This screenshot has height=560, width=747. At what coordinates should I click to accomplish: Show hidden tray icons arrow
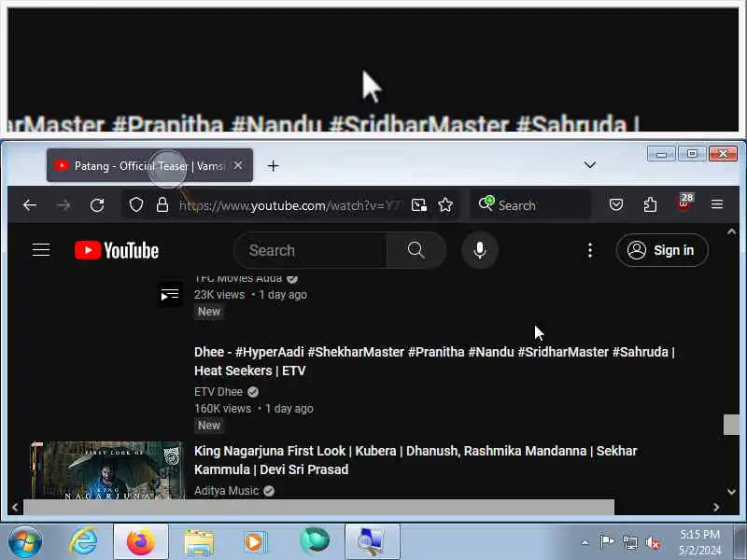585,542
